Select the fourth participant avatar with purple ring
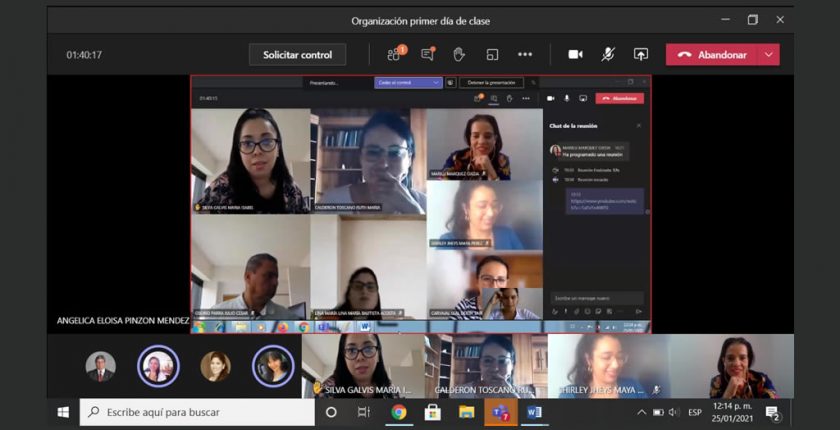840x430 pixels. click(x=273, y=366)
